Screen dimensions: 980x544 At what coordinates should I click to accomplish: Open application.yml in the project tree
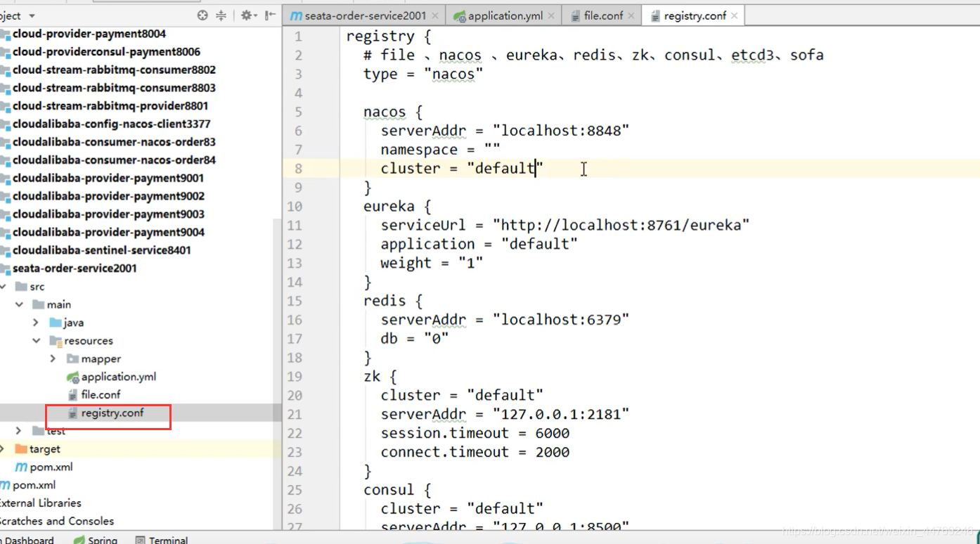tap(119, 377)
